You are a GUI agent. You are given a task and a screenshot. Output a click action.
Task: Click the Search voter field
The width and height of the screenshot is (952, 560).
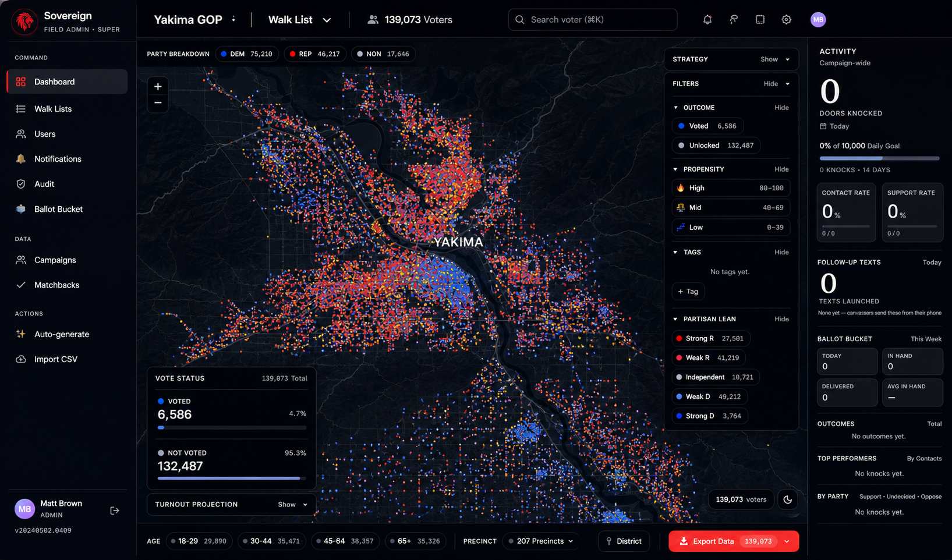tap(593, 20)
